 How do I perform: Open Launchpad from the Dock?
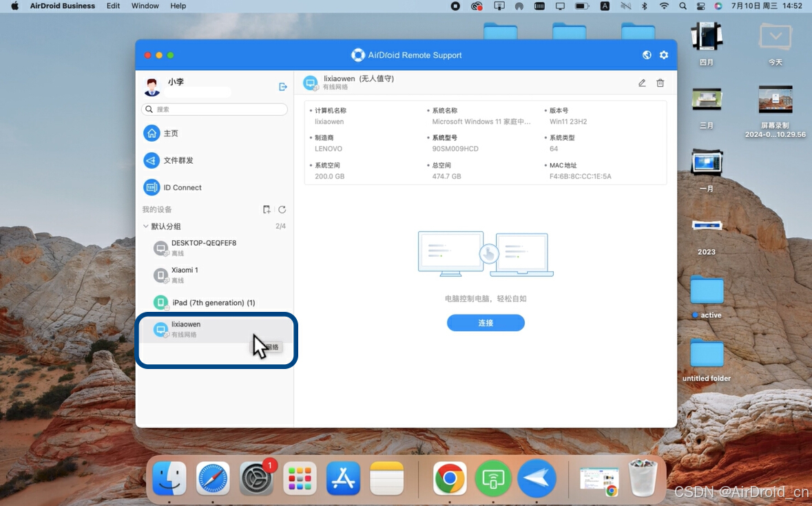tap(300, 478)
